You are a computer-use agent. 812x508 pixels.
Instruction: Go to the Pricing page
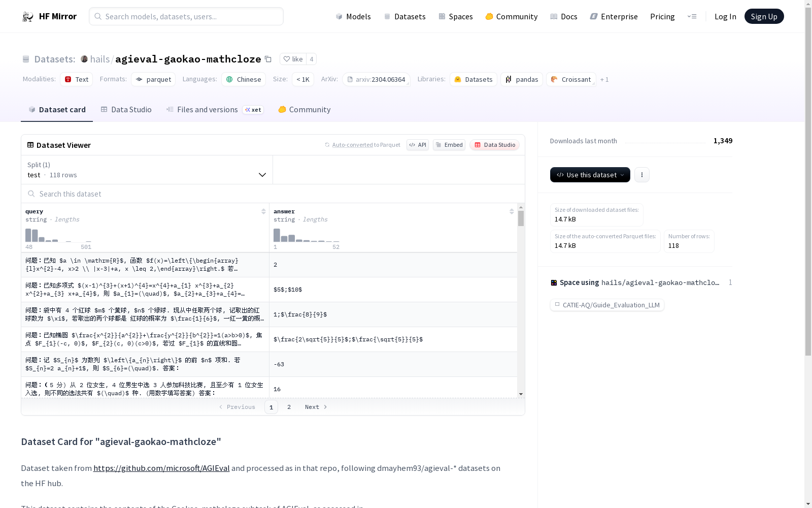pyautogui.click(x=662, y=16)
